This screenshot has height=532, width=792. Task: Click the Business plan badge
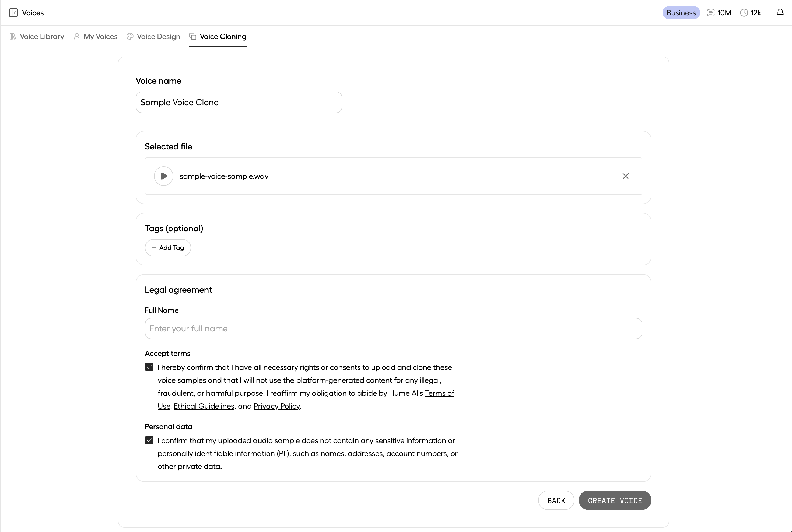(x=681, y=13)
